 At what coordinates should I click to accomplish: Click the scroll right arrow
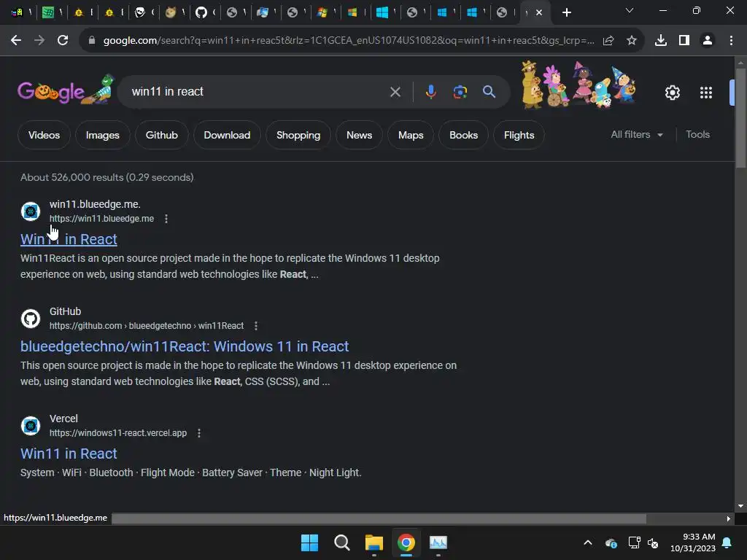click(x=728, y=518)
